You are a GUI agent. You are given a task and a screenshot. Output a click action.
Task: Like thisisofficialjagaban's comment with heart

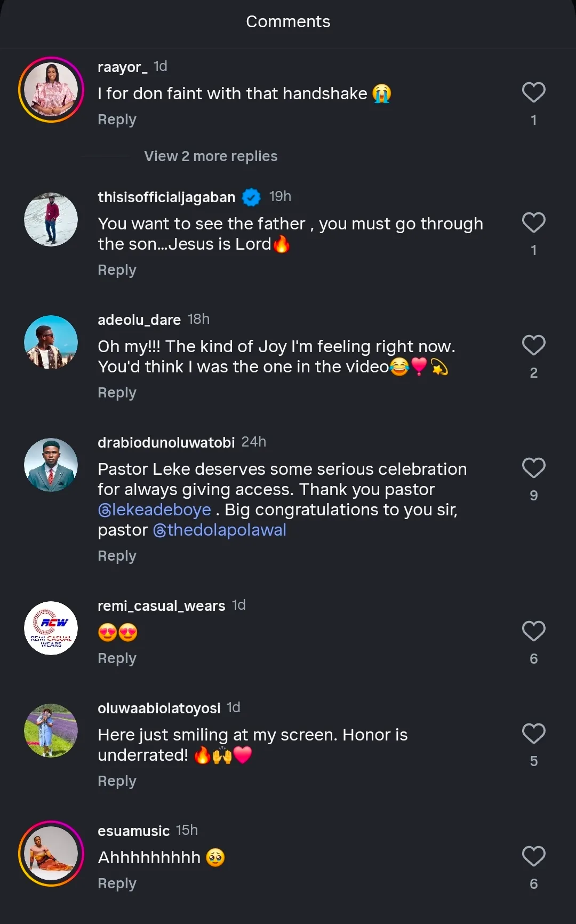[533, 223]
